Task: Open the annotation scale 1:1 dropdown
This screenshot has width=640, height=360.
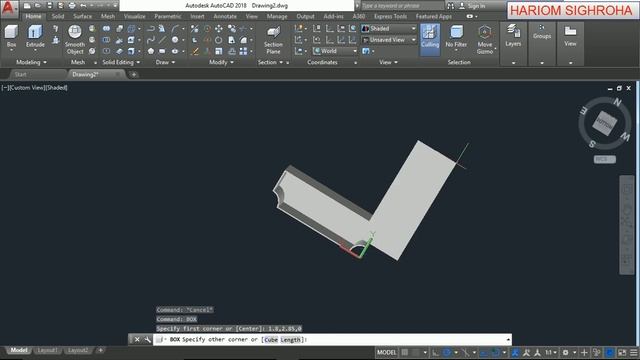Action: (551, 352)
